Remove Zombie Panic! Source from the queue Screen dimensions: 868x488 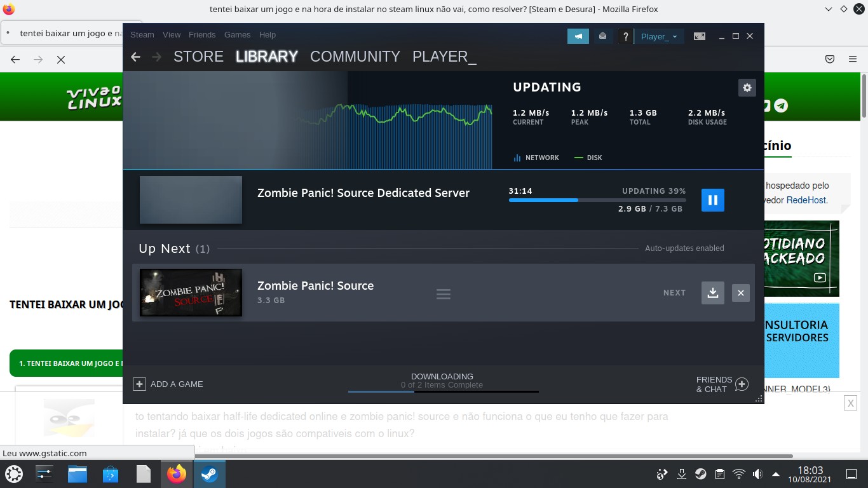pyautogui.click(x=741, y=293)
